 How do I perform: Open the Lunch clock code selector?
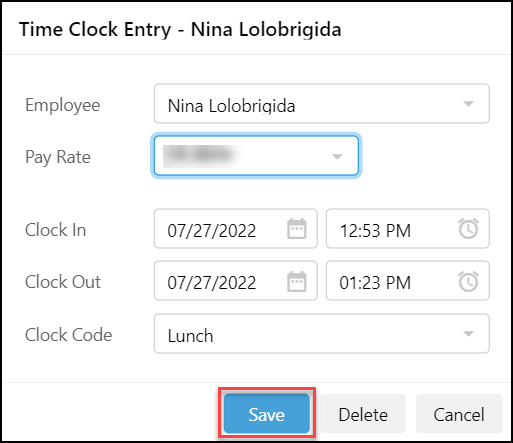[322, 333]
